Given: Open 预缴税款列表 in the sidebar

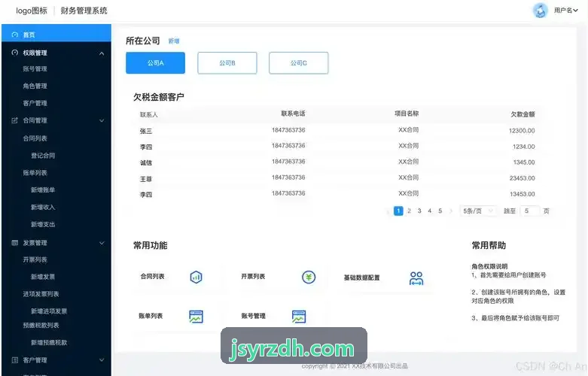Looking at the screenshot, I should [x=41, y=325].
